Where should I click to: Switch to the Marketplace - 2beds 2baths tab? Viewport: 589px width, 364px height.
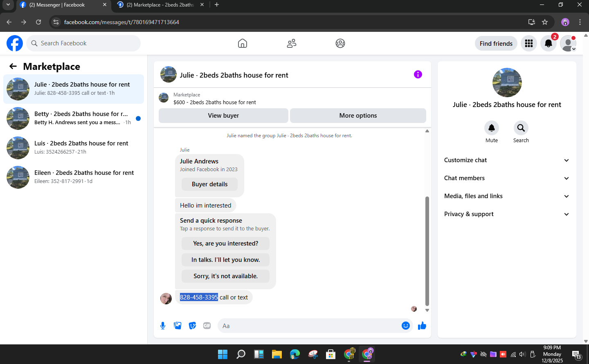point(160,5)
